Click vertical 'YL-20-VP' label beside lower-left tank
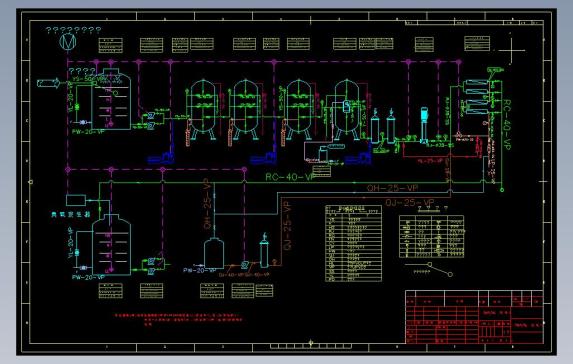This screenshot has height=364, width=573. tap(71, 242)
